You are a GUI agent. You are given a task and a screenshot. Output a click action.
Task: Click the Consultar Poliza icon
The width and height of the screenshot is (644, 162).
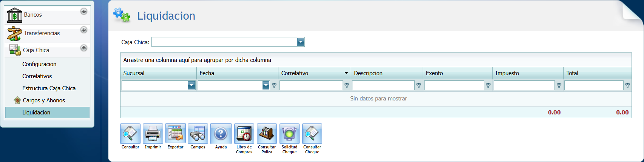tap(267, 134)
